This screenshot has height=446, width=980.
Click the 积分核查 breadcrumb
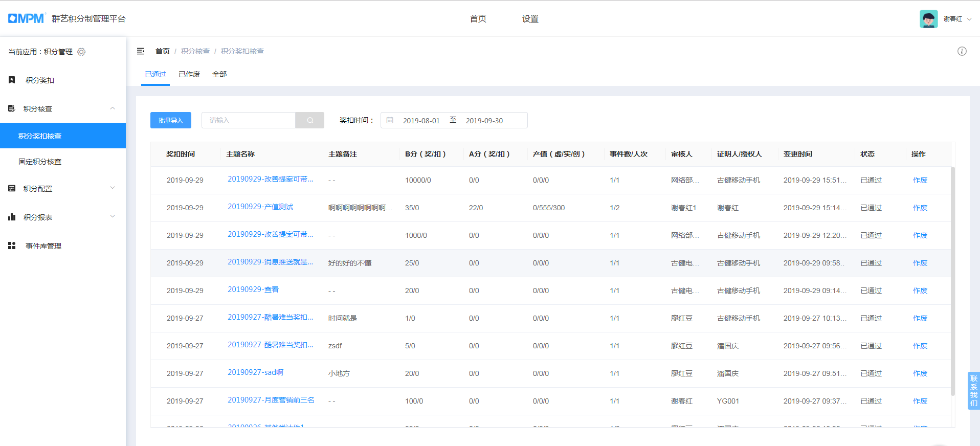pos(195,51)
